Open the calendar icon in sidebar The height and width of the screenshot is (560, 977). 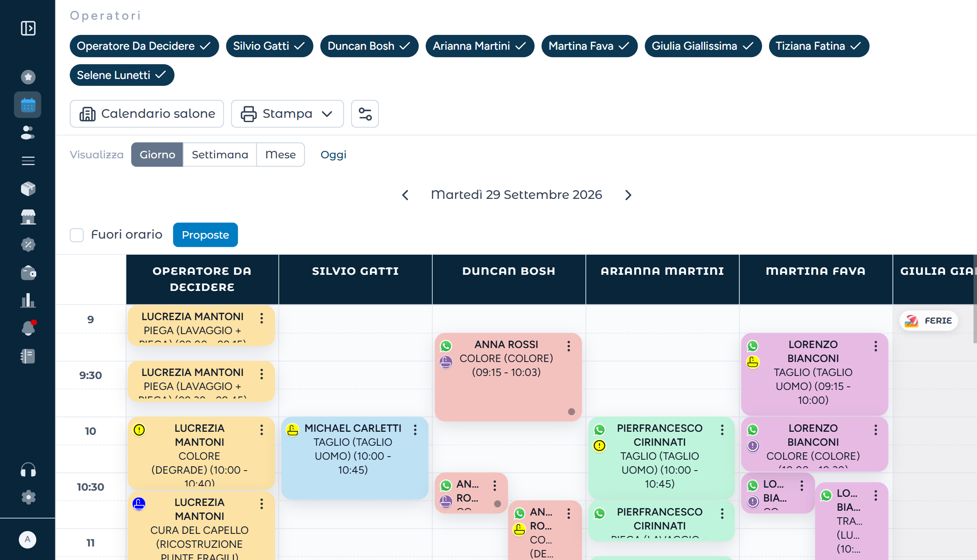(28, 105)
